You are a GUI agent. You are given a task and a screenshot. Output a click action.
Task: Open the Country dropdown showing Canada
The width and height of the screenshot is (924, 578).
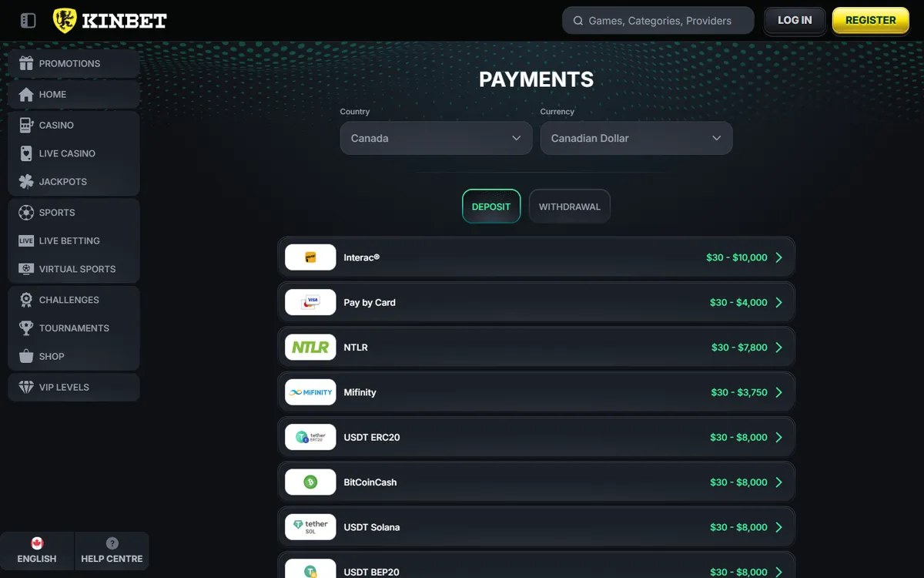(436, 138)
